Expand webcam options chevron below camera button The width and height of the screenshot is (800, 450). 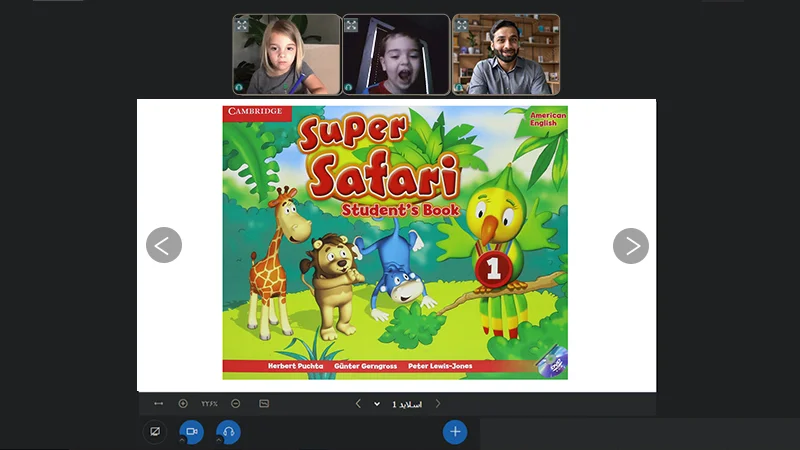(x=182, y=440)
